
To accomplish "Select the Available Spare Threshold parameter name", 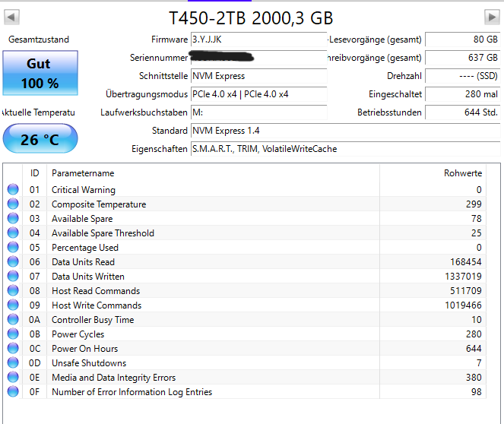I will 103,233.
